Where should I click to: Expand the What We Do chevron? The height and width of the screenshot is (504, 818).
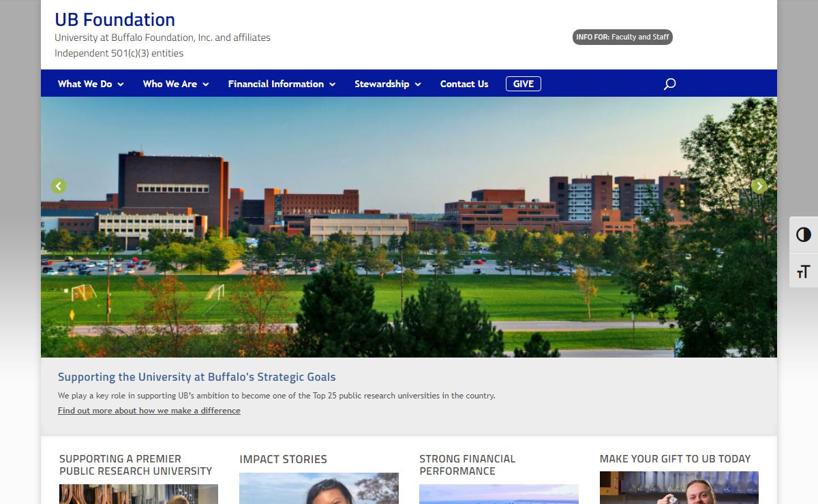click(121, 84)
